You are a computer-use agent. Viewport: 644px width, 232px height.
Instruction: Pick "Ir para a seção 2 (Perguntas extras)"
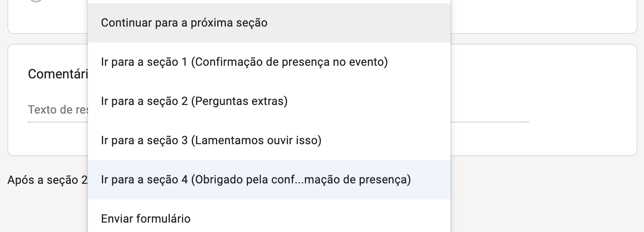(194, 101)
